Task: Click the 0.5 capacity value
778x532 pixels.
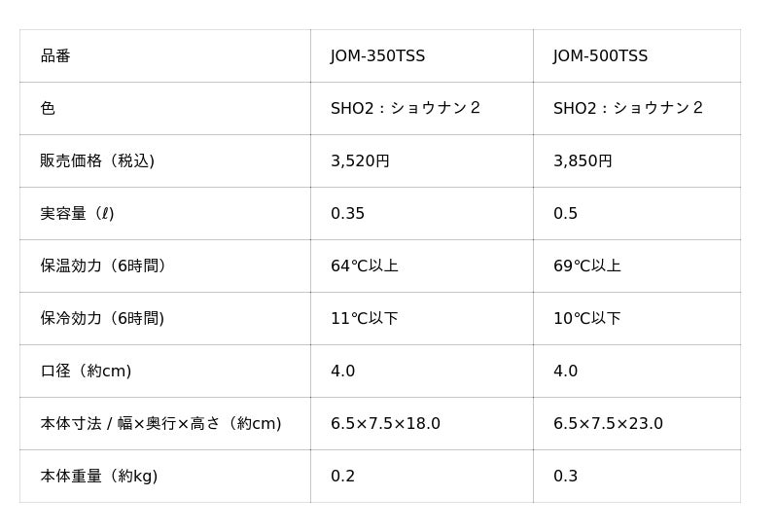Action: pos(565,214)
